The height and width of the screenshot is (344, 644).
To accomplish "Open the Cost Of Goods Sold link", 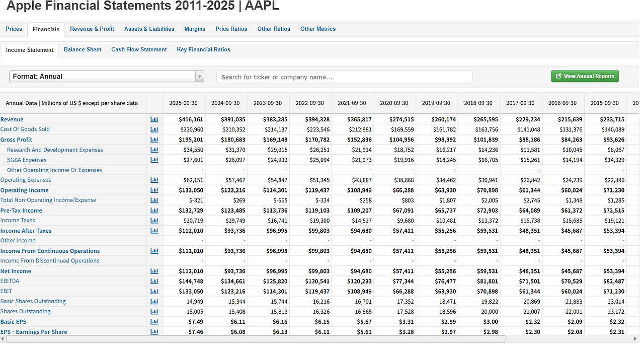I will 25,129.
